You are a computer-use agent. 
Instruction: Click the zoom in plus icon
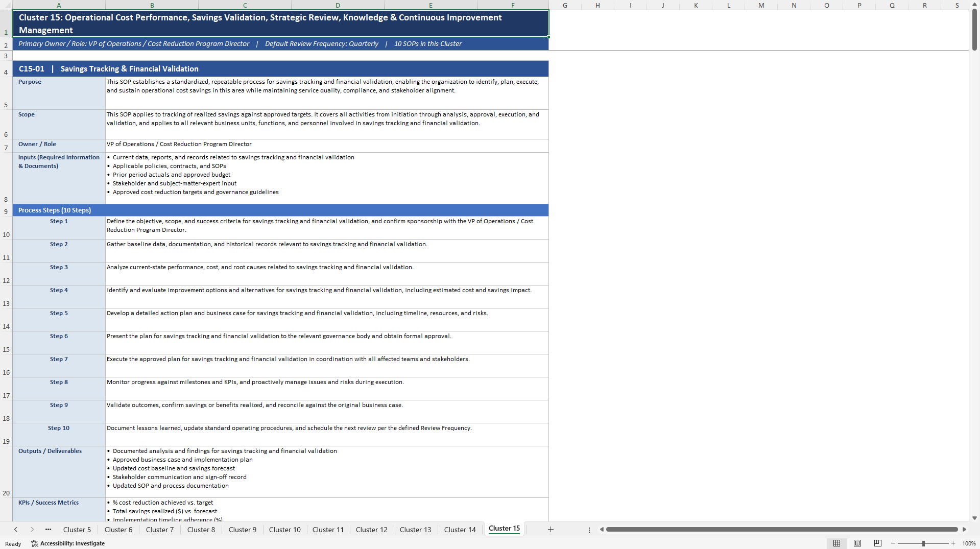[x=953, y=543]
